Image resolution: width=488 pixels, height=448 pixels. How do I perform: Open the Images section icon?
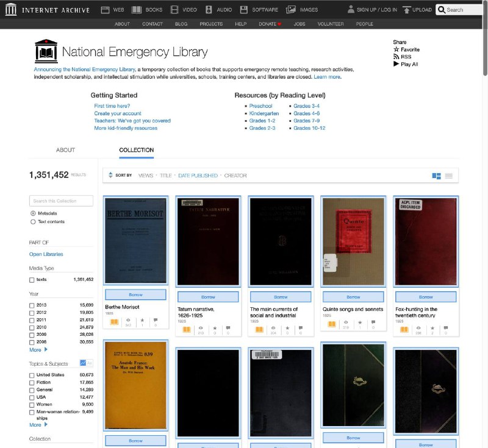(291, 10)
